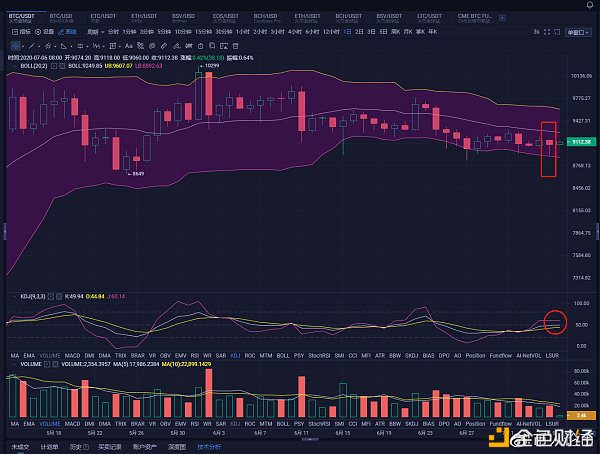Click the current price label 9112.38
600x454 pixels.
581,142
